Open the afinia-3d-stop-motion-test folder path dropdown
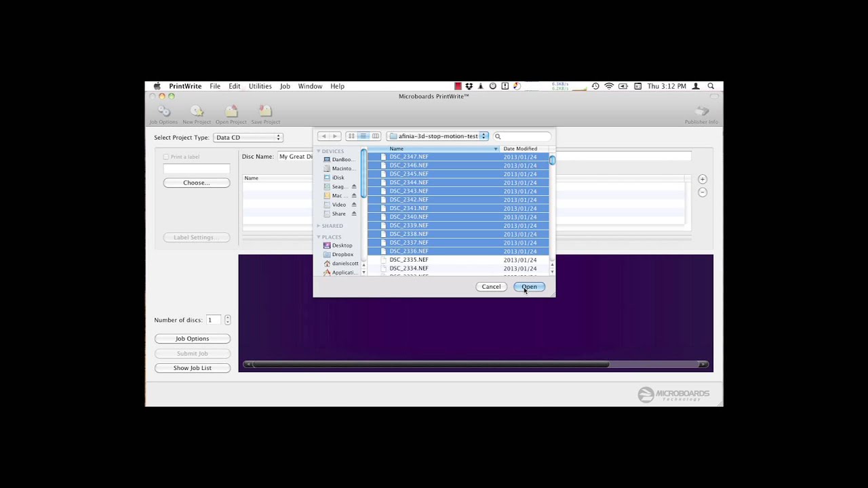The height and width of the screenshot is (488, 868). (x=438, y=136)
